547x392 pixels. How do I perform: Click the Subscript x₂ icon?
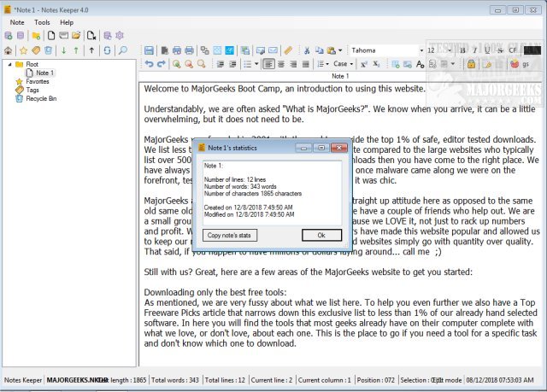[376, 64]
